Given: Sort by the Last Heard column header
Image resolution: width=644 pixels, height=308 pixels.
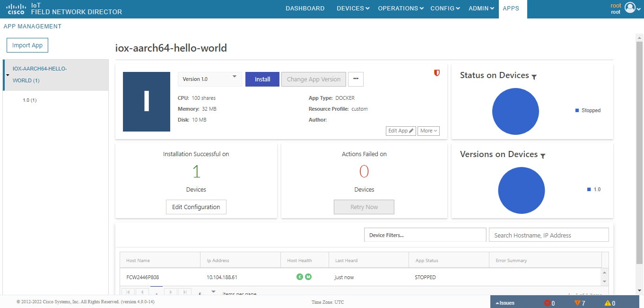Looking at the screenshot, I should pyautogui.click(x=369, y=260).
